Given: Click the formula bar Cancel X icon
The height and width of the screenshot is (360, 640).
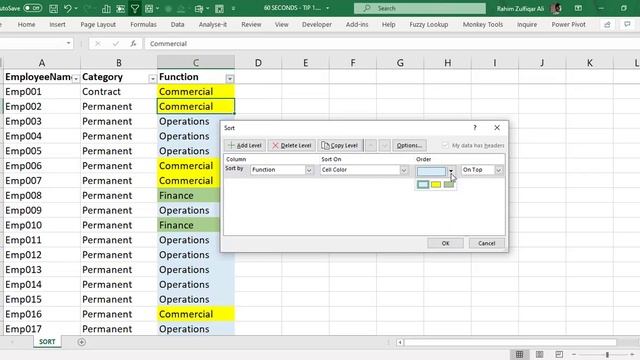Looking at the screenshot, I should 98,43.
